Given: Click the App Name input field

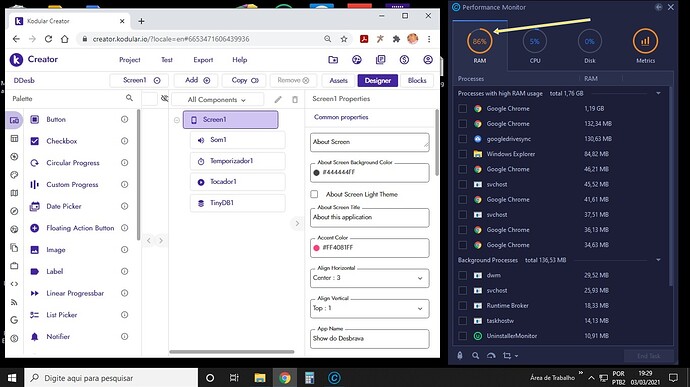Looking at the screenshot, I should pyautogui.click(x=370, y=339).
